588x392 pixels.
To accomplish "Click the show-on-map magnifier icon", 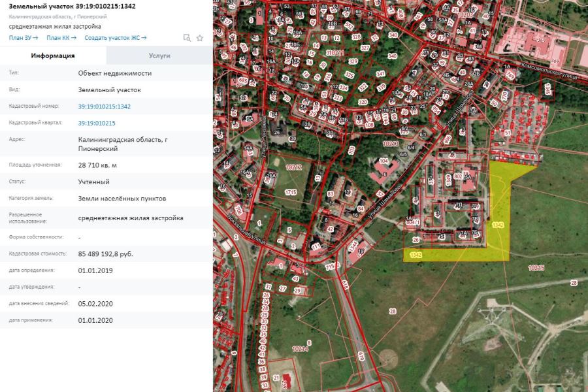I will [187, 38].
